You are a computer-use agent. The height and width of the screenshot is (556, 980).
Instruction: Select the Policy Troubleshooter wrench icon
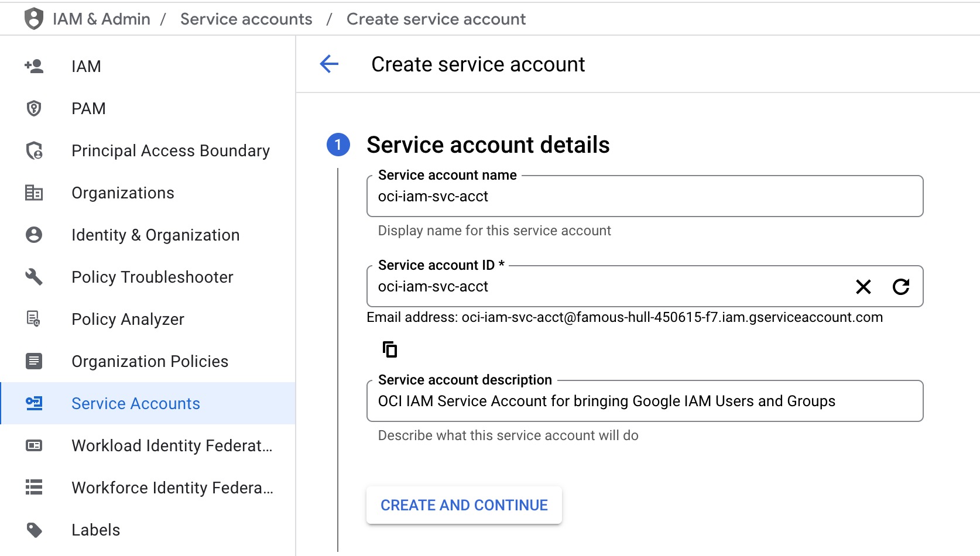click(x=33, y=277)
